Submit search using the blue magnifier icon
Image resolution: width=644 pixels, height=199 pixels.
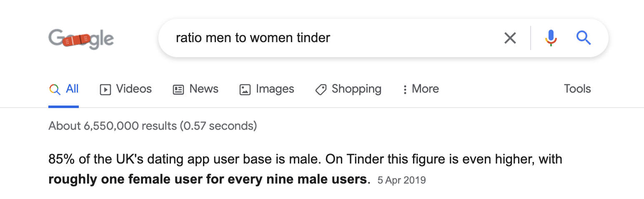tap(584, 38)
